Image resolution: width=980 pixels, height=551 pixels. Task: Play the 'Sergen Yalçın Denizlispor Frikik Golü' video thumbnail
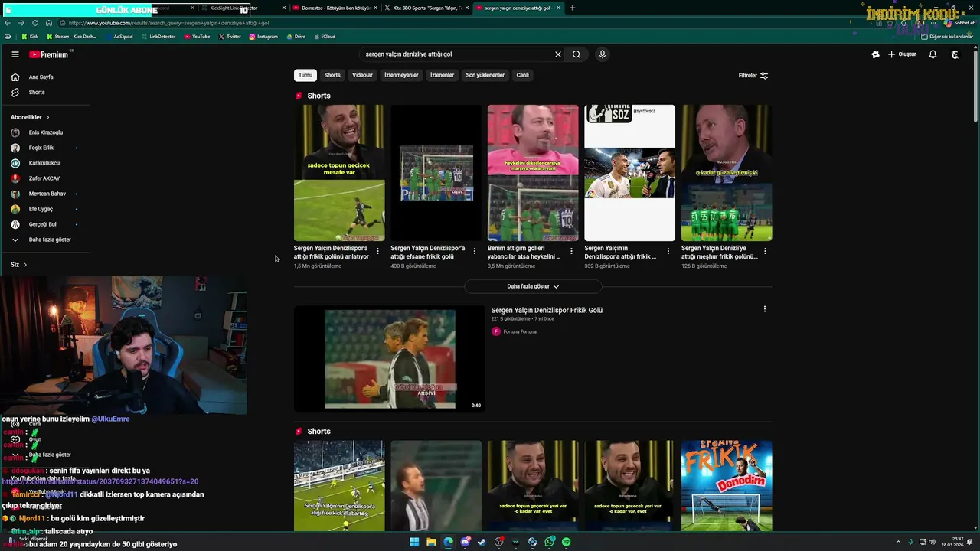[390, 359]
